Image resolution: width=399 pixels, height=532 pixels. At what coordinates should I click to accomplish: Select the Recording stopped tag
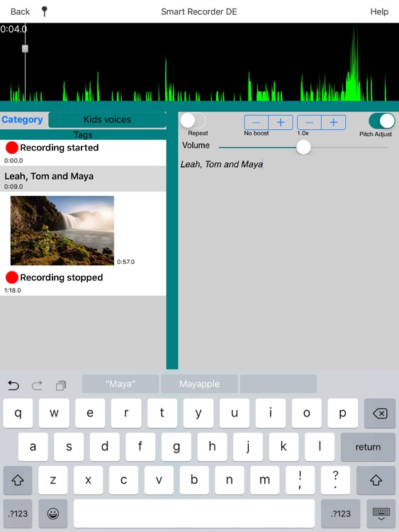pos(83,282)
